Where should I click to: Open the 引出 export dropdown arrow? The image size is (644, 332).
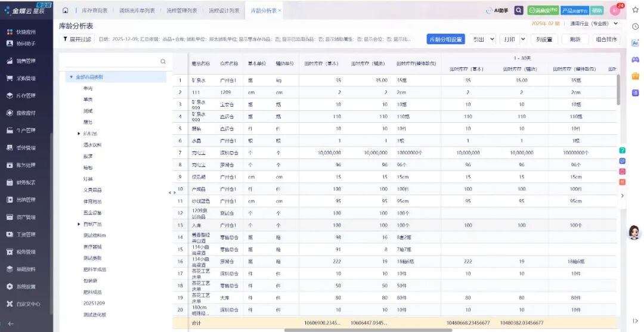[x=491, y=39]
